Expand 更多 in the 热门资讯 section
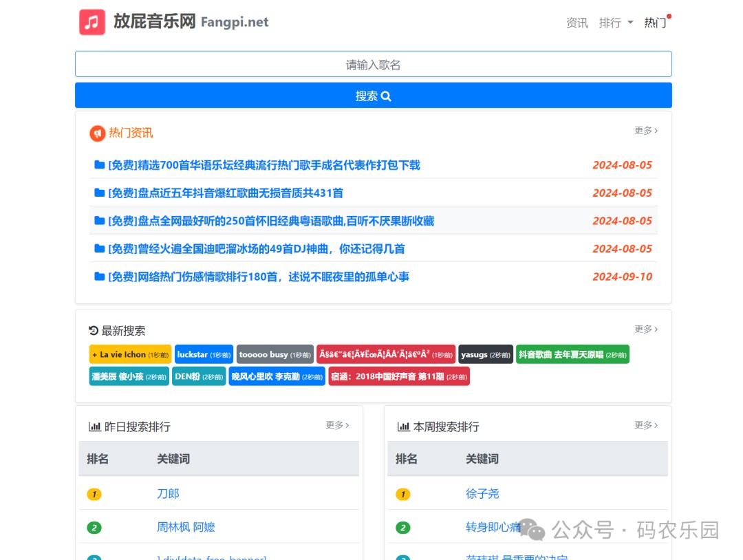 646,130
